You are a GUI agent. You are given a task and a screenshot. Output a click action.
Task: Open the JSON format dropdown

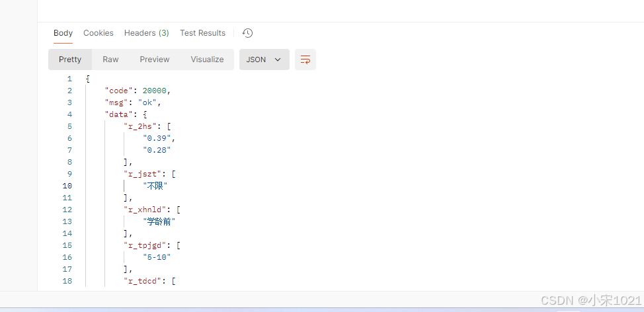(x=264, y=59)
